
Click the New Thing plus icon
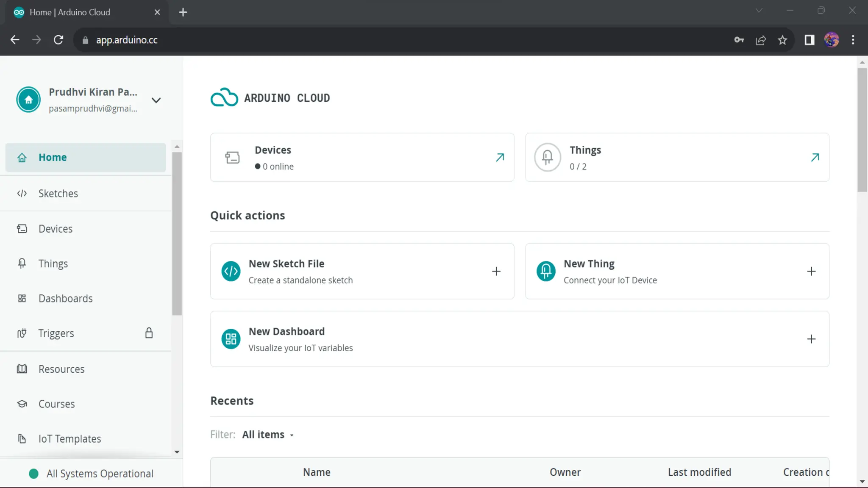pos(811,271)
